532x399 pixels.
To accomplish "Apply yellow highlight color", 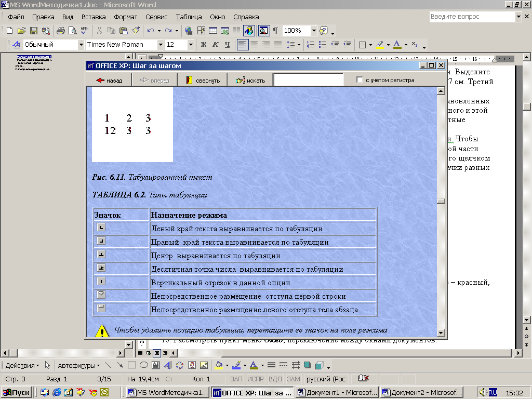I will [x=380, y=45].
